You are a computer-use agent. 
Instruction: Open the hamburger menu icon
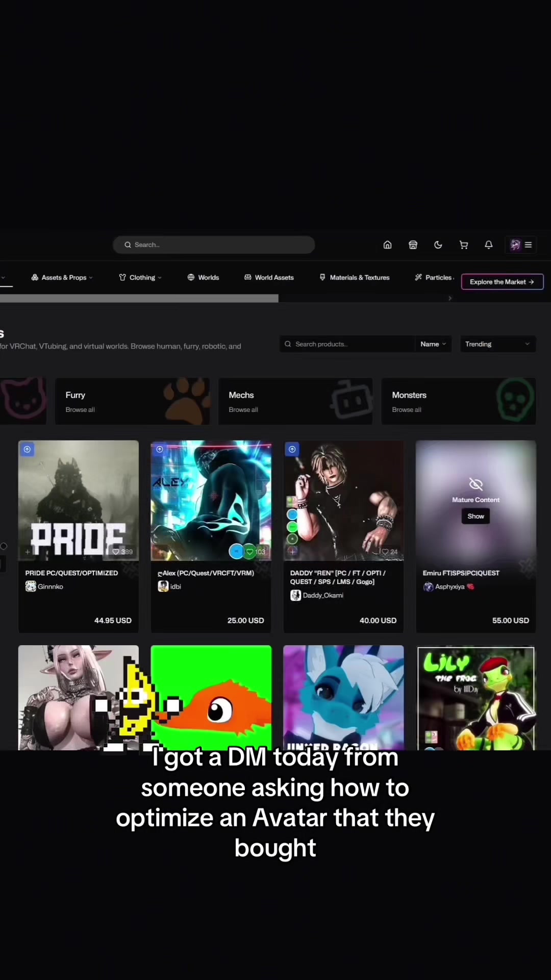(528, 245)
